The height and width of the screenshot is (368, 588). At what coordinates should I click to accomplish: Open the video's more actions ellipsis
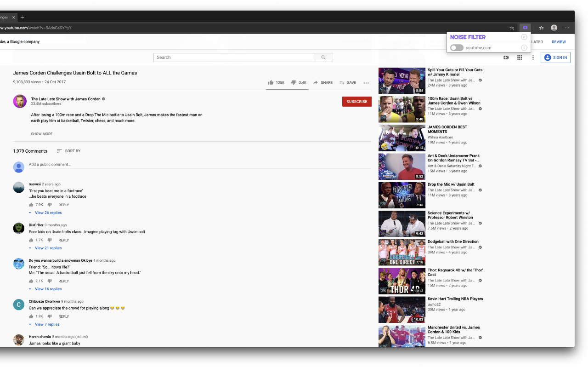(366, 83)
